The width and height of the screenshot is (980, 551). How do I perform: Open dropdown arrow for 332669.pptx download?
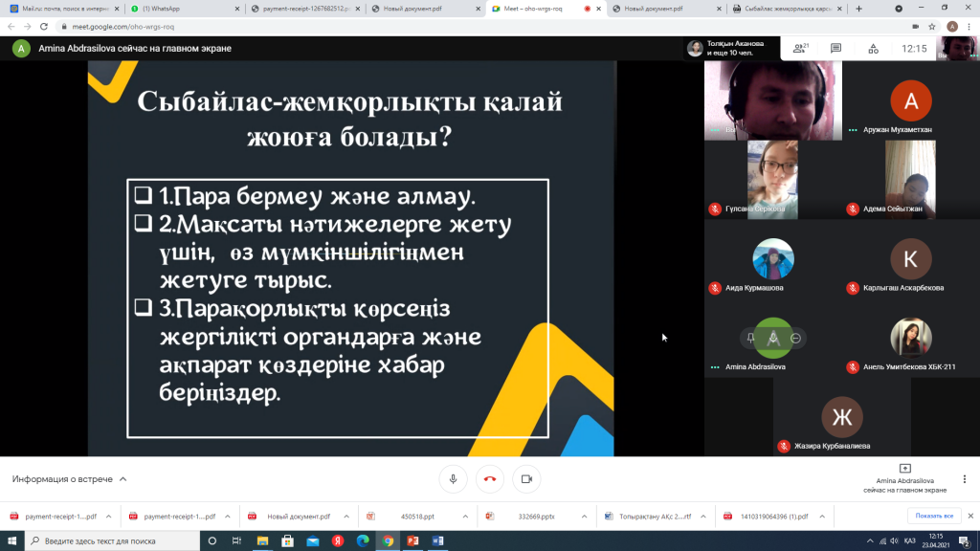582,517
